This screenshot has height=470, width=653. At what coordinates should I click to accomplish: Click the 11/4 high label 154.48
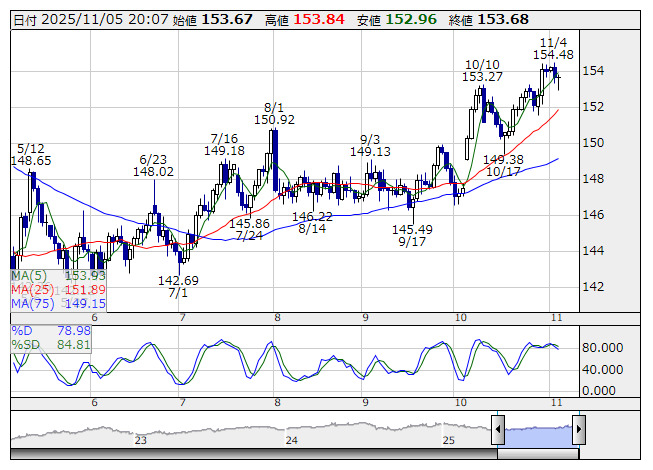(554, 55)
